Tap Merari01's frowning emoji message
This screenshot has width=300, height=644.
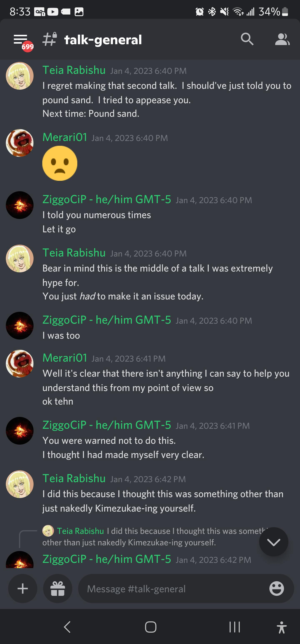pos(60,163)
